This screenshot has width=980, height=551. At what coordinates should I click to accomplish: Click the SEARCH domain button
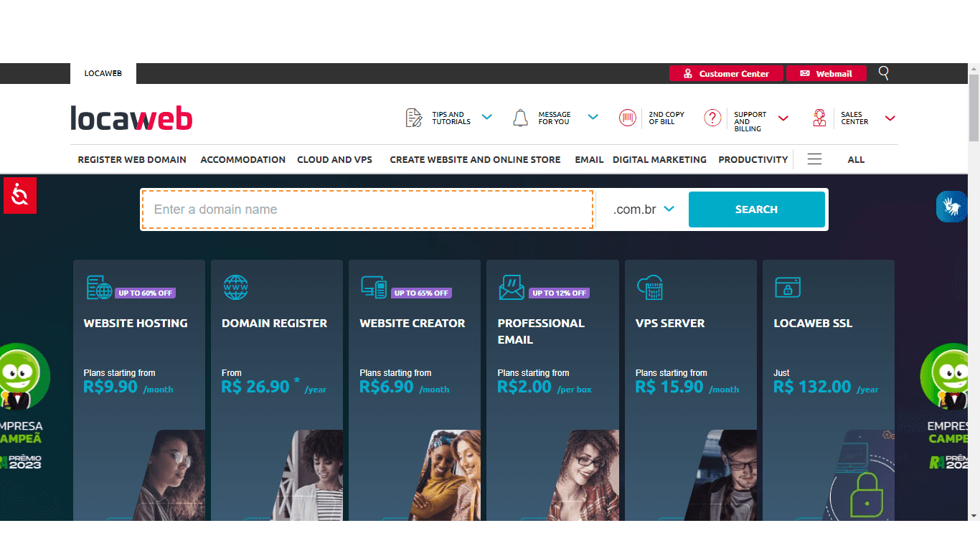coord(757,209)
